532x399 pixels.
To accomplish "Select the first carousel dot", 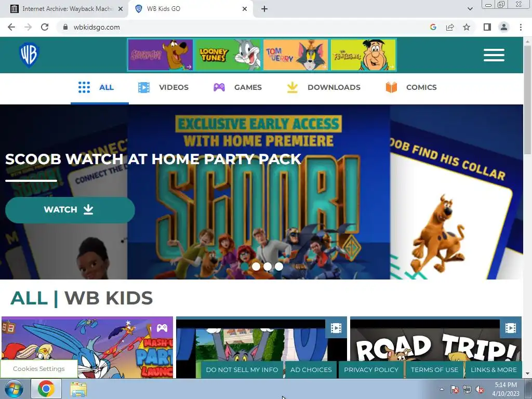I will [x=244, y=267].
